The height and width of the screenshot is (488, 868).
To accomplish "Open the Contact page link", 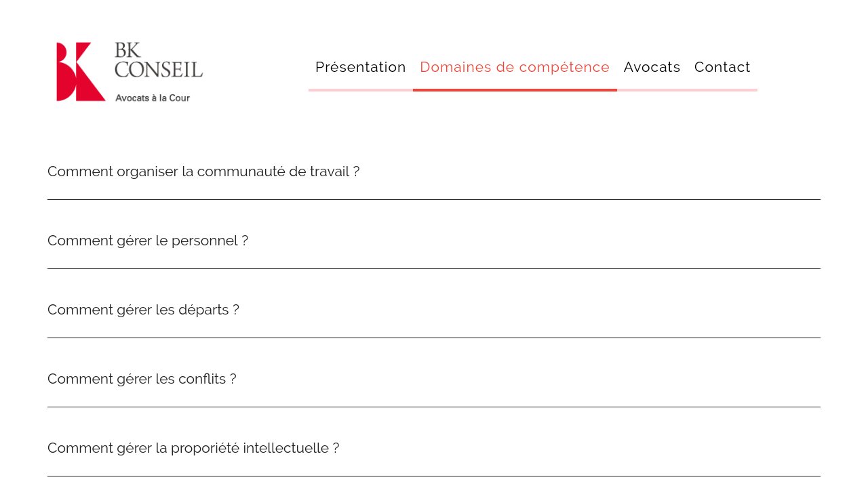I will (x=722, y=67).
